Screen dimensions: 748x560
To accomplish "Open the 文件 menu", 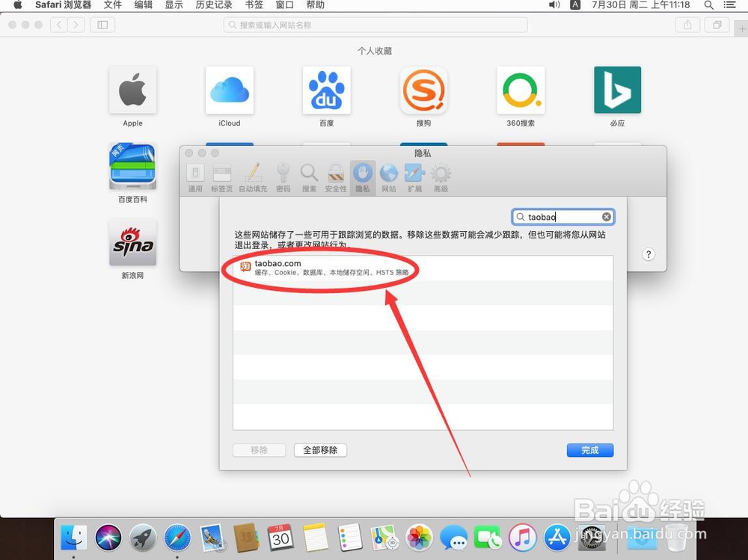I will point(113,5).
